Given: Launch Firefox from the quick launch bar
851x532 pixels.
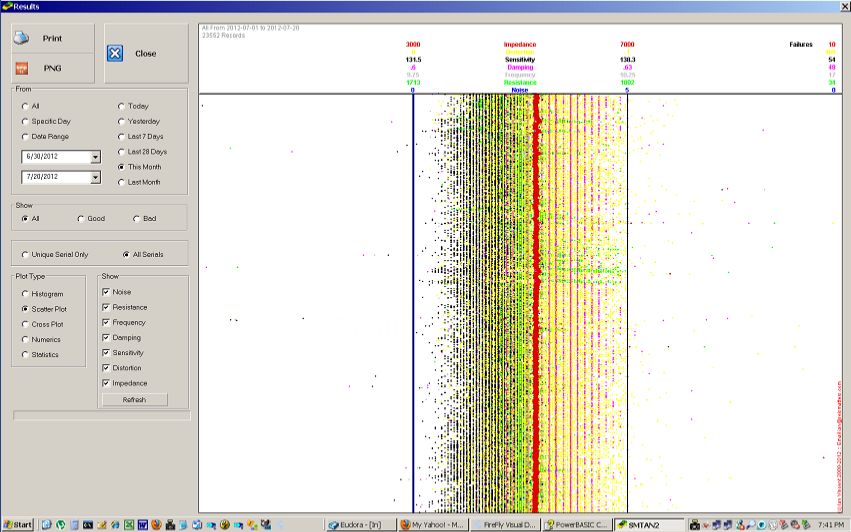Looking at the screenshot, I should point(156,525).
